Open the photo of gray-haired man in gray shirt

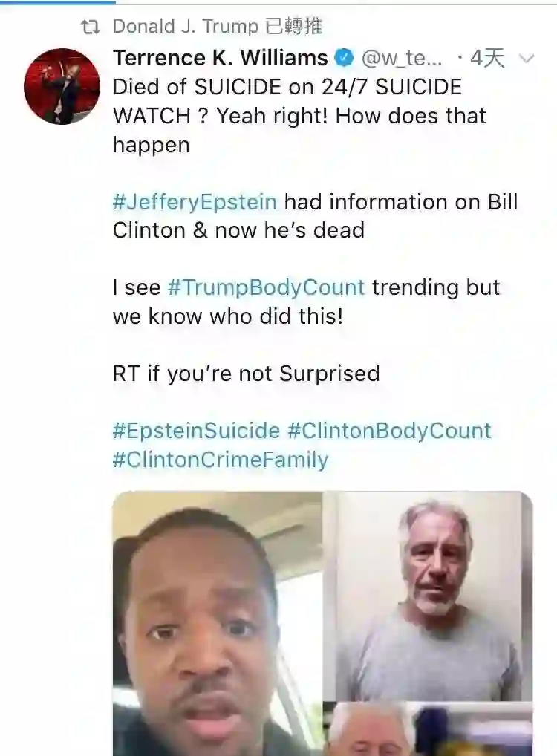coord(429,596)
